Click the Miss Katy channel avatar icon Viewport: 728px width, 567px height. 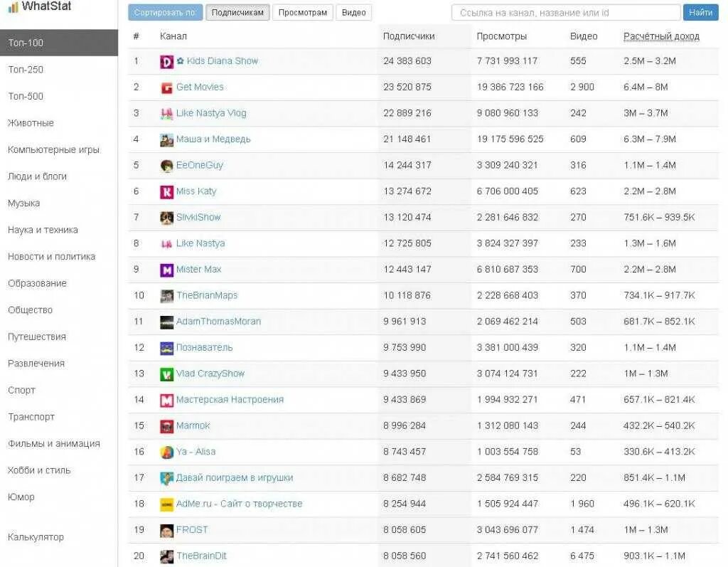coord(166,191)
